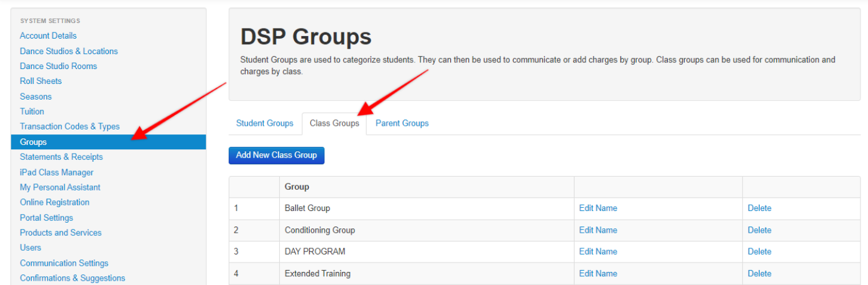The height and width of the screenshot is (285, 868).
Task: Go to Dance Studio Rooms
Action: coord(58,66)
